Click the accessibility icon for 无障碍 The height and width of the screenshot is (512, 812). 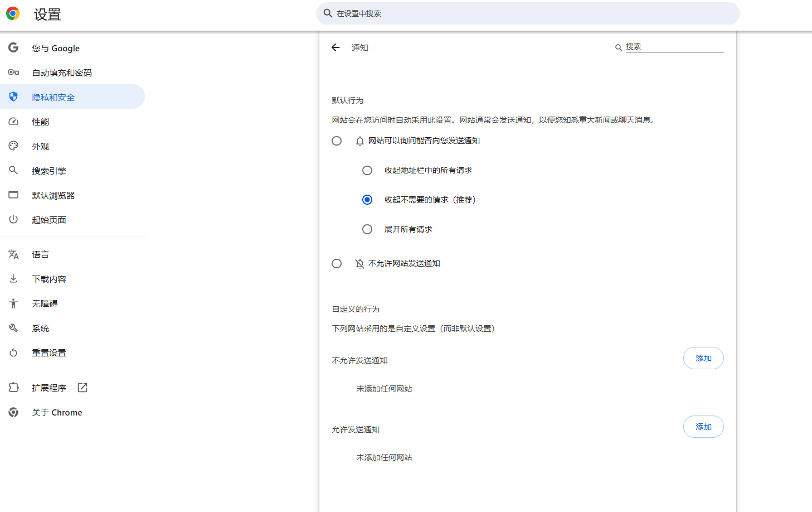click(x=13, y=303)
